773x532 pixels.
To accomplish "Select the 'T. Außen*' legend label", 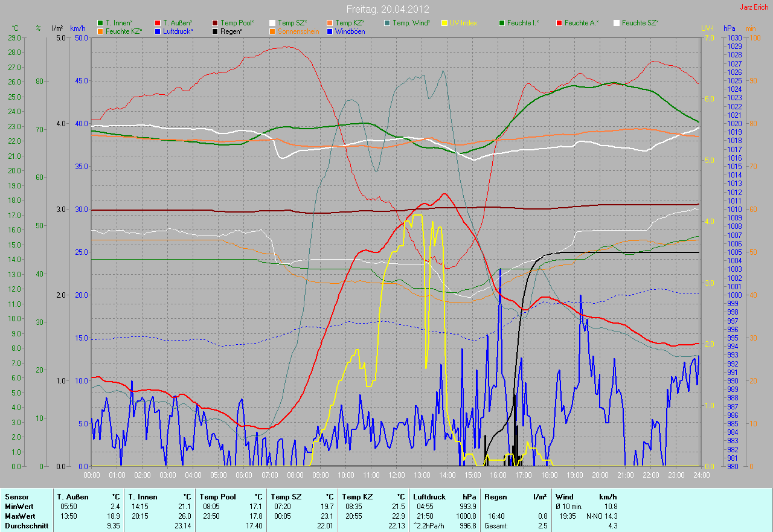I will 178,23.
